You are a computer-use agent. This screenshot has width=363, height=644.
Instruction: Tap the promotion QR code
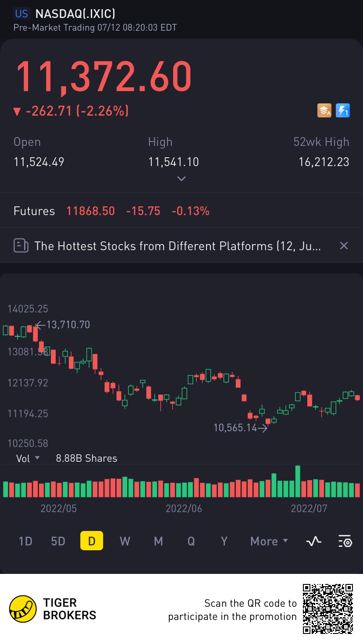[x=328, y=609]
